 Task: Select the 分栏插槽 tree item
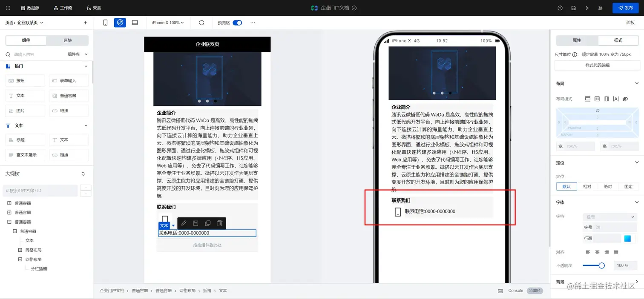pos(39,269)
